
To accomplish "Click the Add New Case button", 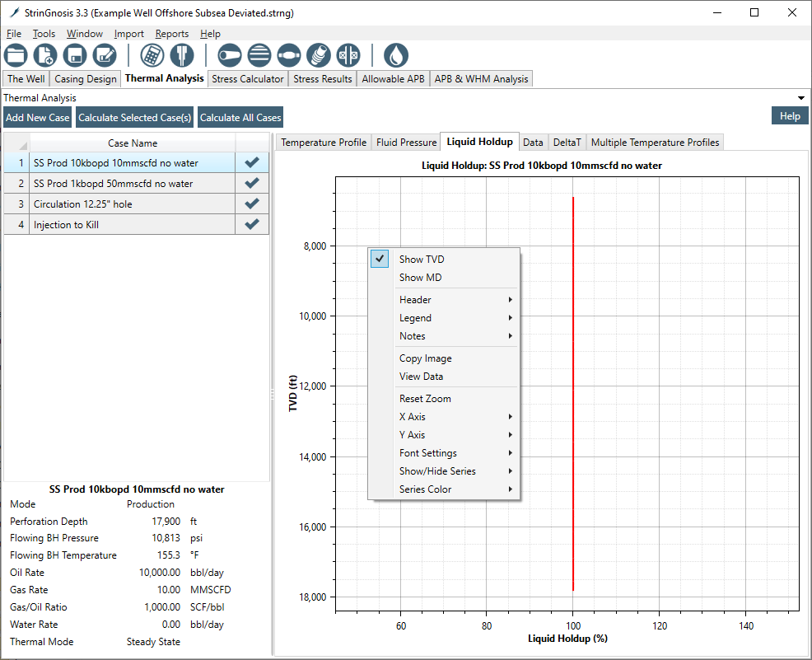I will (x=38, y=118).
